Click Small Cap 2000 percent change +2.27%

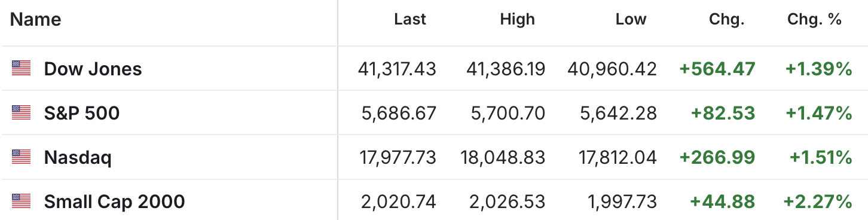pos(818,202)
